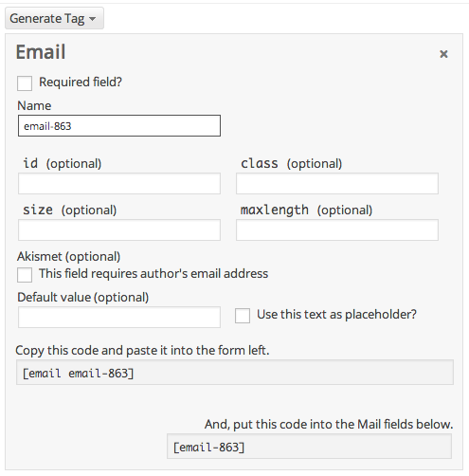Click into the id optional field
Screen dimensions: 469x476
coord(119,183)
